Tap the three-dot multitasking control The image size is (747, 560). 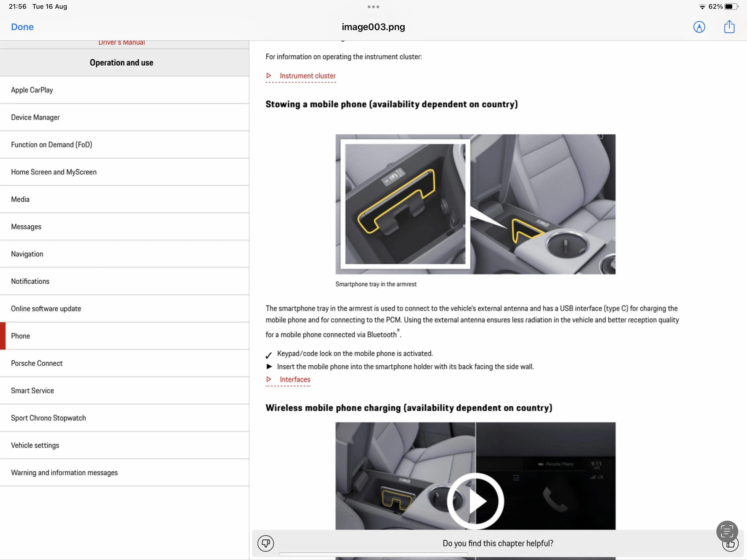pos(373,7)
